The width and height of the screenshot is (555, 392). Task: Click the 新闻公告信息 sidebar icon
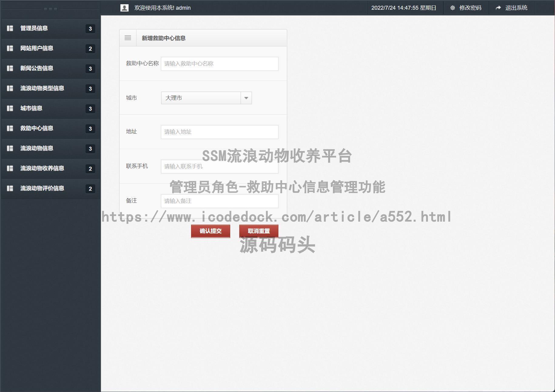coord(10,68)
